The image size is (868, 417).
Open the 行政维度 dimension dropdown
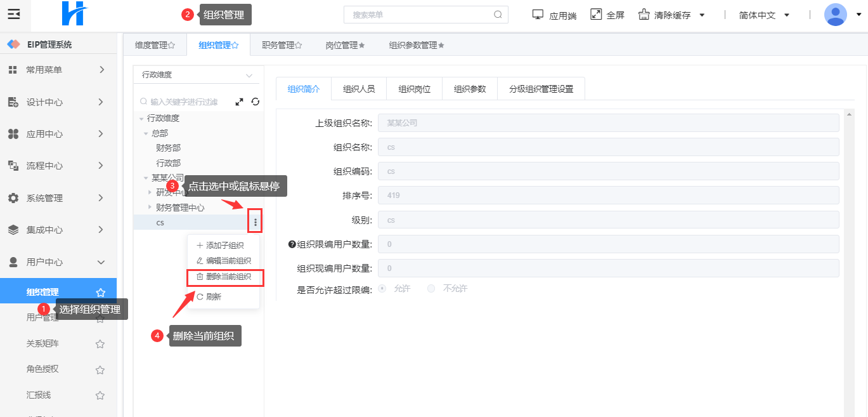pos(197,75)
